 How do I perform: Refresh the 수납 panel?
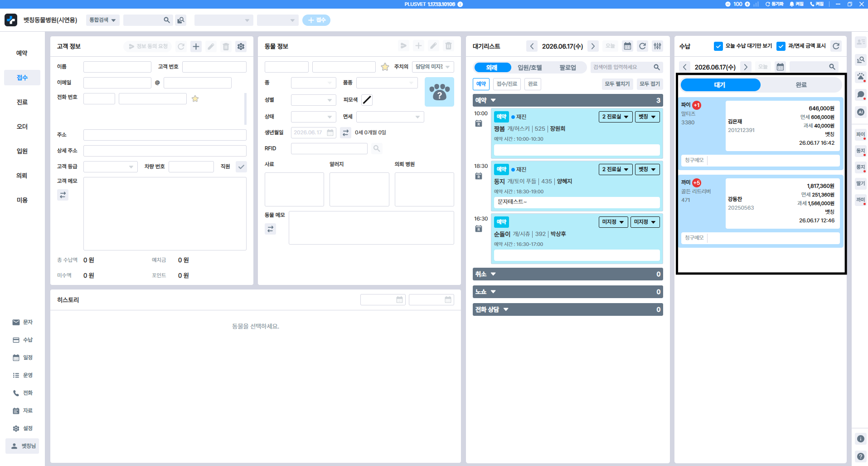click(836, 46)
